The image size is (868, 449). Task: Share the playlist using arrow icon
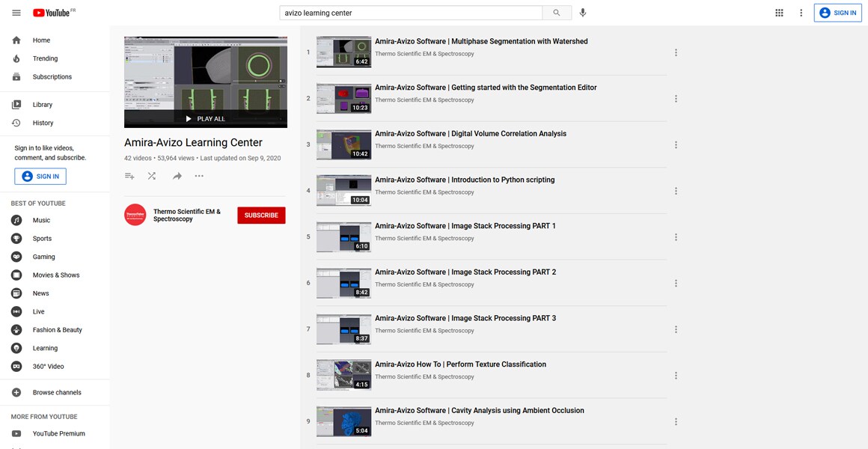(177, 176)
